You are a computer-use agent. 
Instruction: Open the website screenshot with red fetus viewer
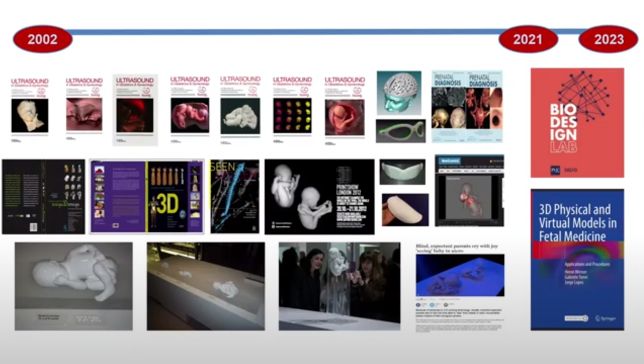(x=469, y=190)
